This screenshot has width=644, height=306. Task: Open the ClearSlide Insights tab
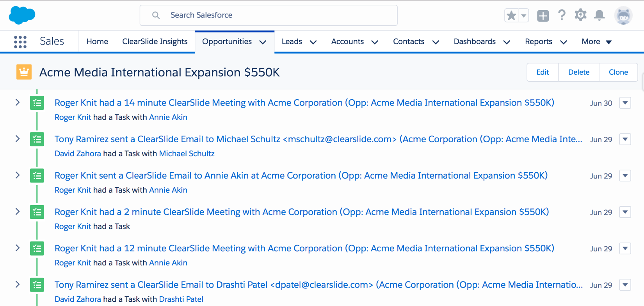[155, 41]
